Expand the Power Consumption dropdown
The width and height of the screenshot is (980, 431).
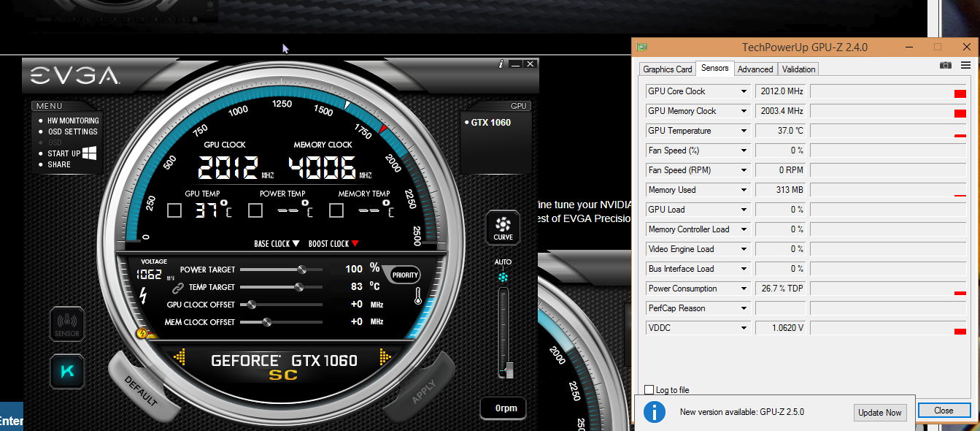(744, 289)
